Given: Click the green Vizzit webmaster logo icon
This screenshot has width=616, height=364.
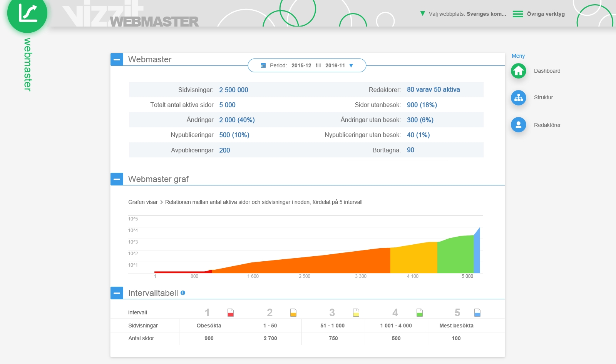Looking at the screenshot, I should pyautogui.click(x=27, y=13).
